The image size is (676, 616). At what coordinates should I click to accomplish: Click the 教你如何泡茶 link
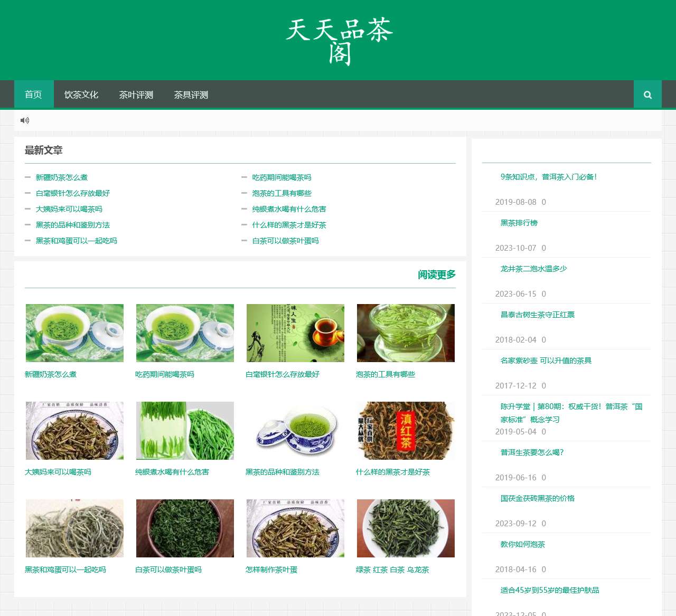pos(522,544)
